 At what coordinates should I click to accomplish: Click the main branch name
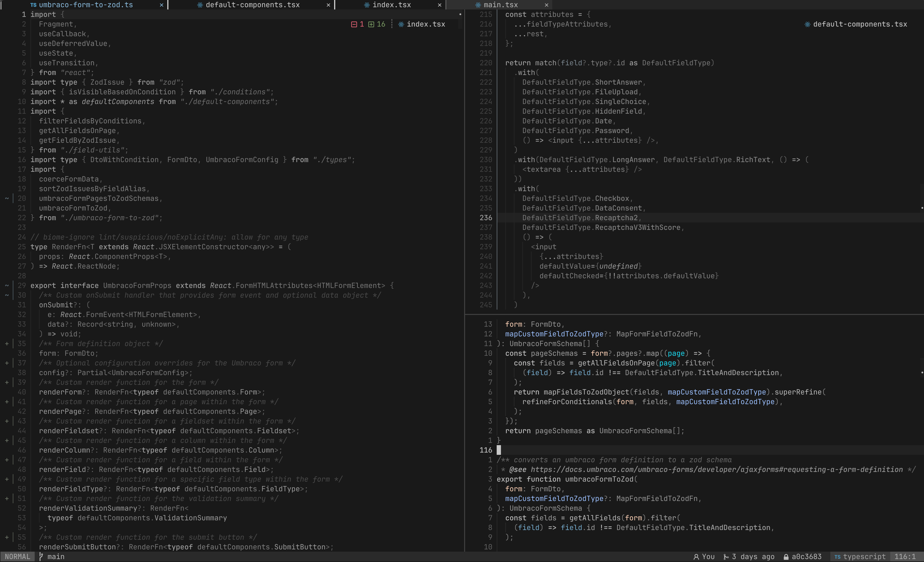[56, 557]
